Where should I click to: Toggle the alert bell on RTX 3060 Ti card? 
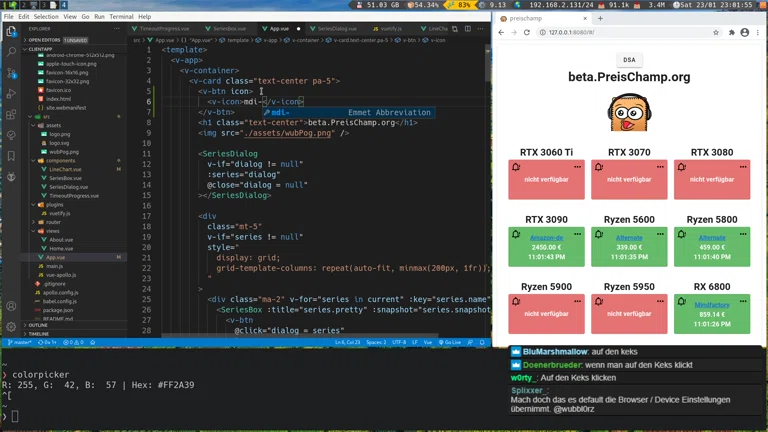pyautogui.click(x=516, y=167)
